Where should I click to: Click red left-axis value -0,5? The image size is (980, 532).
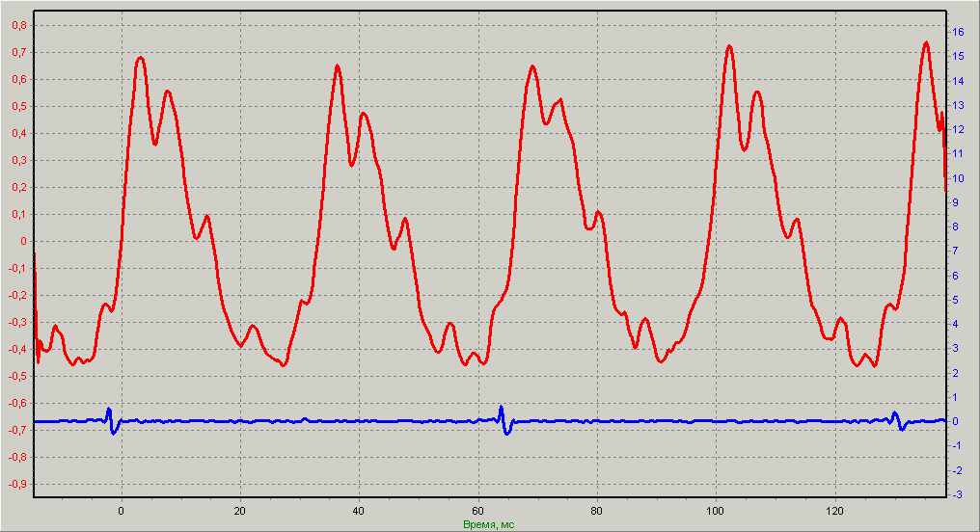pos(16,377)
